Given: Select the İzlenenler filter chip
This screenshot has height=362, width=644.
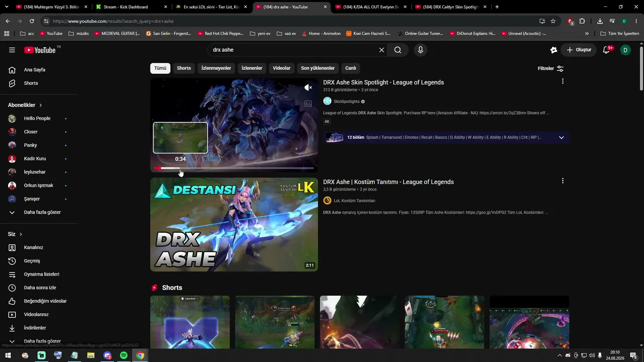Looking at the screenshot, I should point(252,68).
